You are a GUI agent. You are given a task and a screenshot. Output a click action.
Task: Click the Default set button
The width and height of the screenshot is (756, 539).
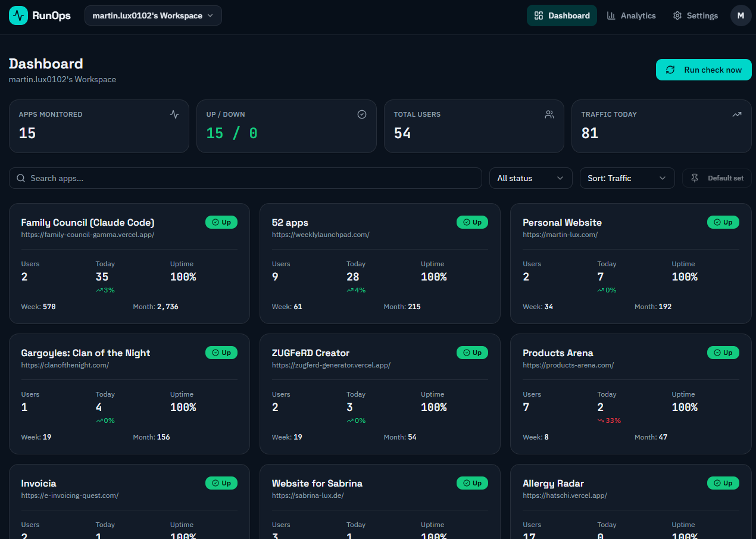(717, 178)
